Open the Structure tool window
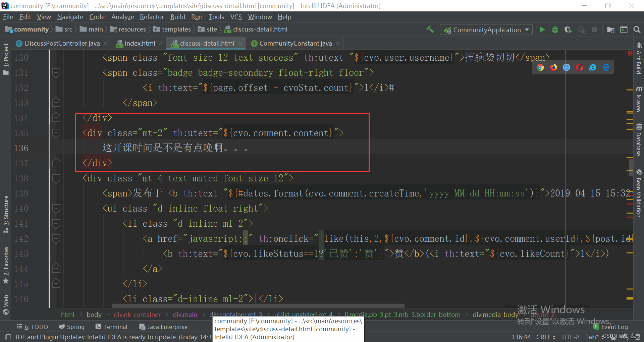Screen dimensions: 644x342 [6, 214]
